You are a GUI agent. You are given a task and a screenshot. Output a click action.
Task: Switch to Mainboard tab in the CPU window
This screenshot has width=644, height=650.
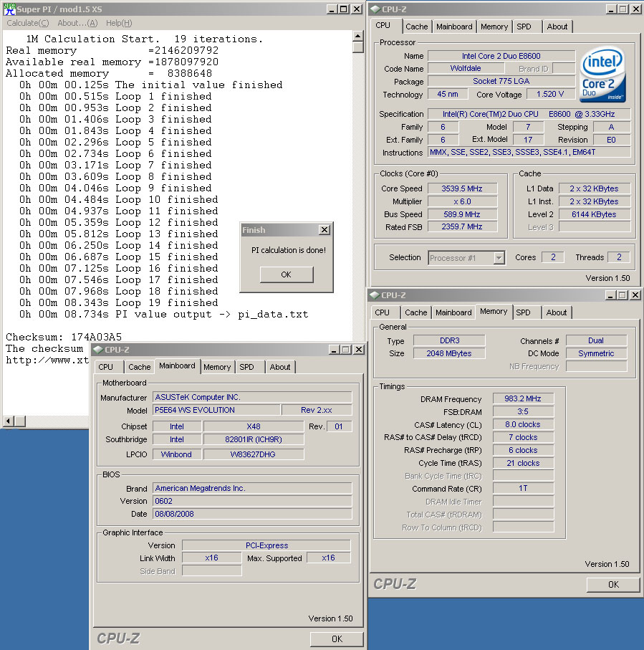point(454,27)
